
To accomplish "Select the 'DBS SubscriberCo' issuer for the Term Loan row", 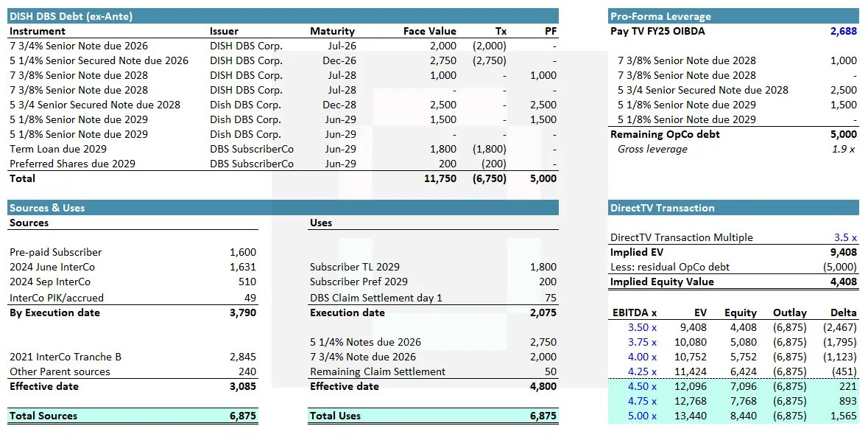I will click(x=252, y=149).
